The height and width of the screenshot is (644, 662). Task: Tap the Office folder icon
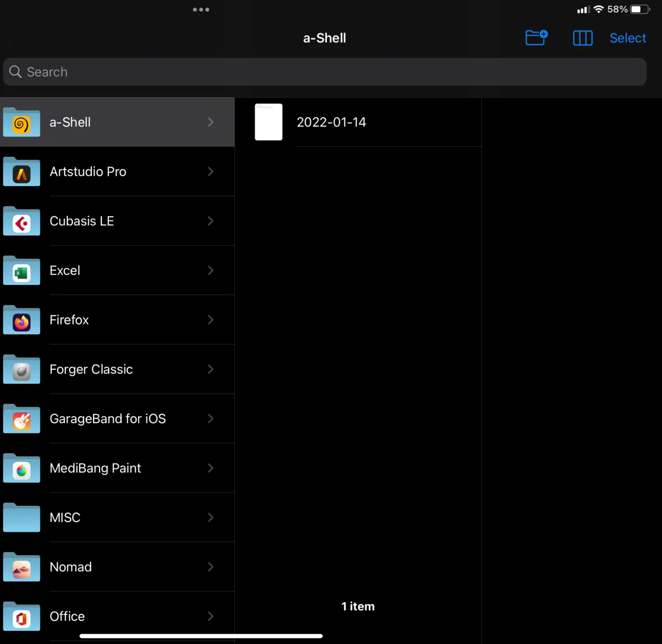tap(22, 616)
